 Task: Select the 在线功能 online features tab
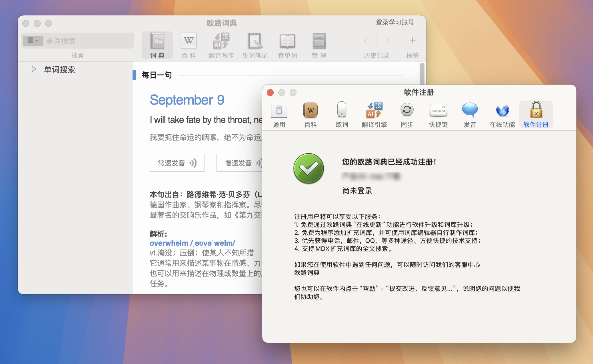[502, 115]
